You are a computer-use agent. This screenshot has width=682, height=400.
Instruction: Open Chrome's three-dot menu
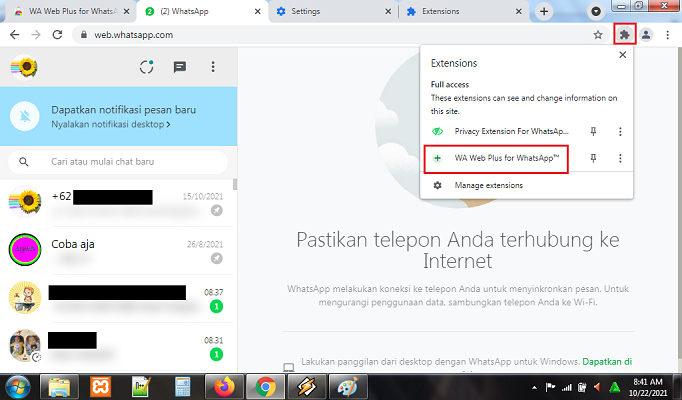click(667, 35)
